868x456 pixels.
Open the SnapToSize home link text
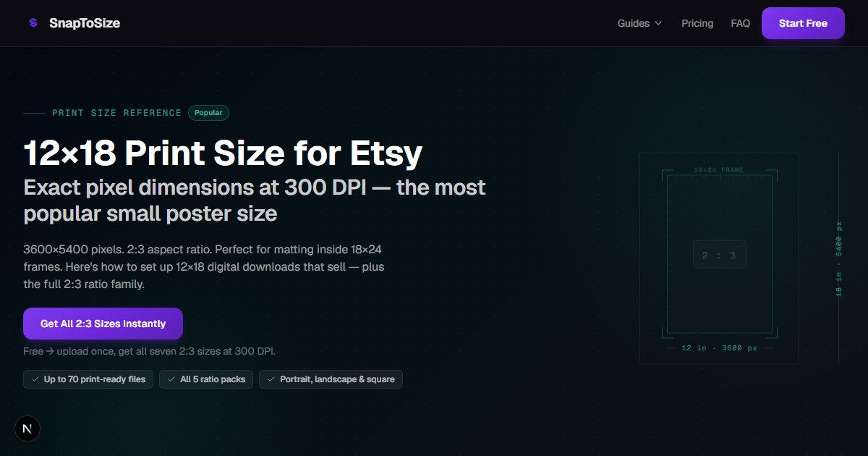point(85,23)
